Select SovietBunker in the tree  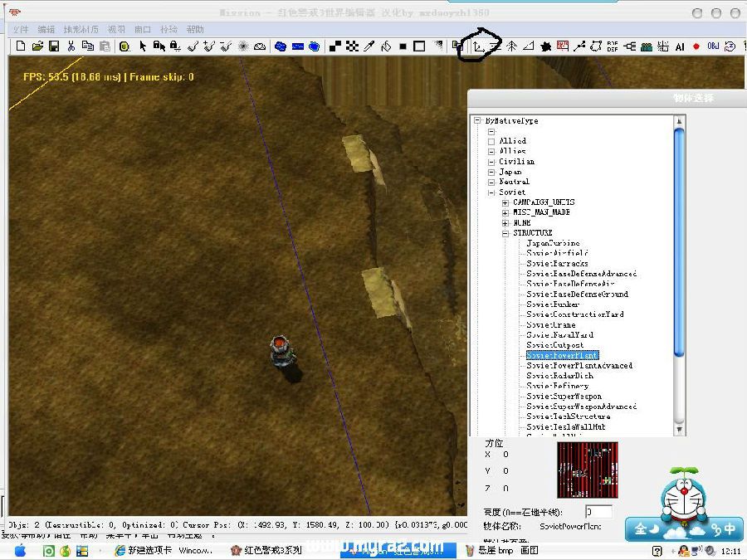(553, 304)
